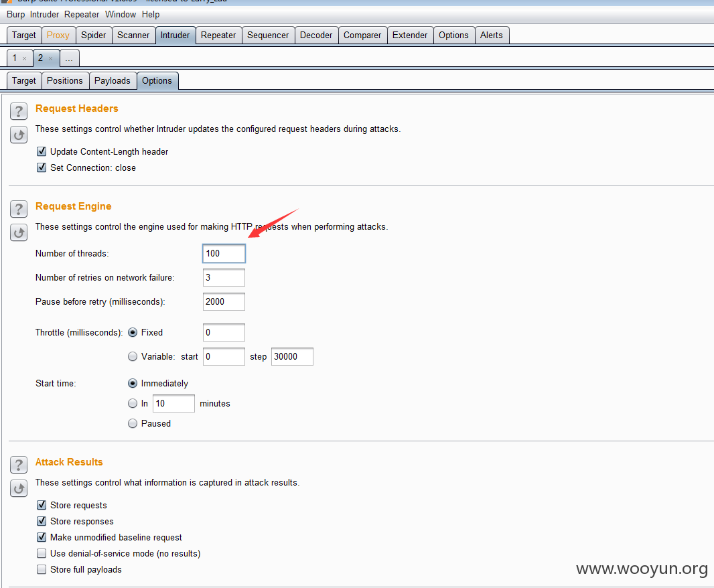Screen dimensions: 714x588
Task: Click start time minutes field
Action: pyautogui.click(x=173, y=404)
